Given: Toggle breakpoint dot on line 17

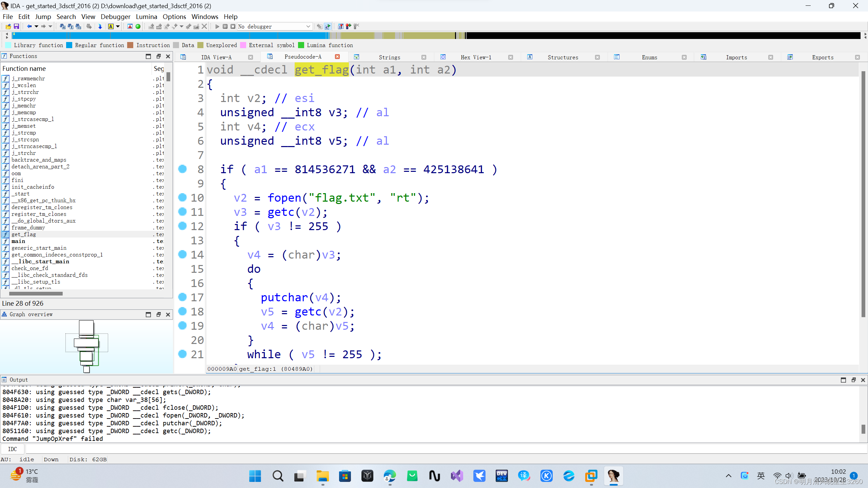Looking at the screenshot, I should click(x=182, y=297).
